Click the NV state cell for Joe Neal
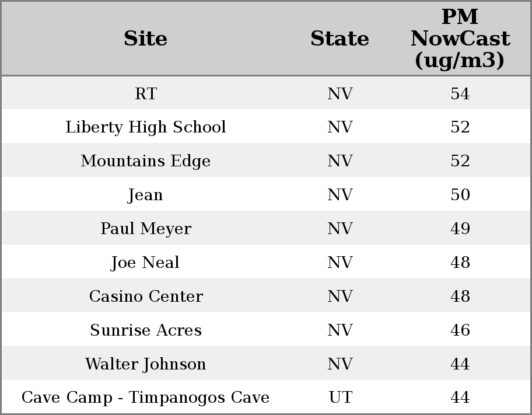 tap(340, 263)
